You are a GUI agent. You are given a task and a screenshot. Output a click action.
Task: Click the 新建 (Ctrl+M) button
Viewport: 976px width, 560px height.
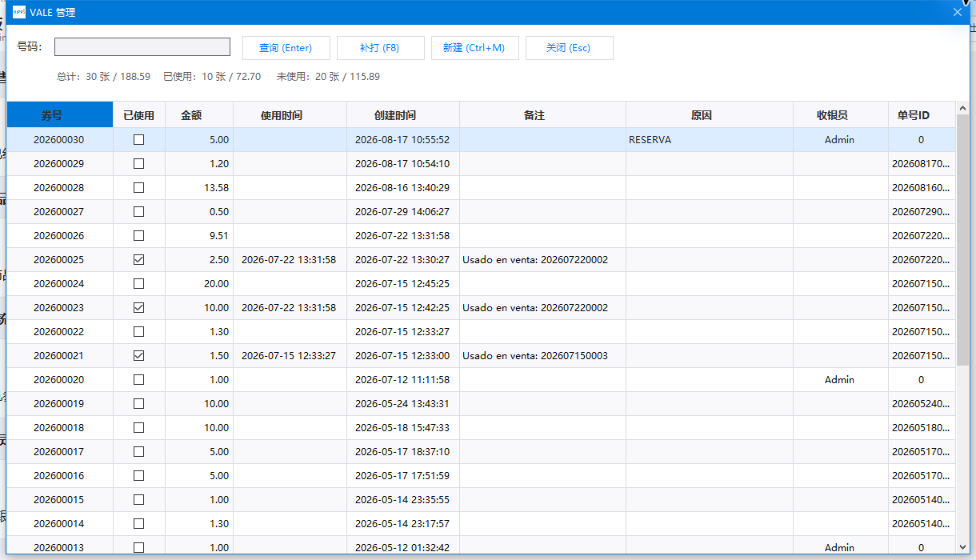coord(474,48)
